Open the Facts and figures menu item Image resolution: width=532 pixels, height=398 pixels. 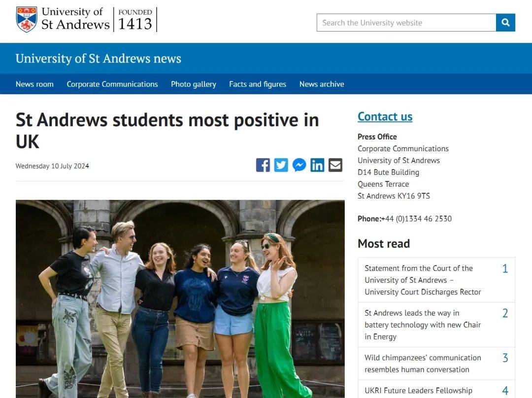coord(258,84)
